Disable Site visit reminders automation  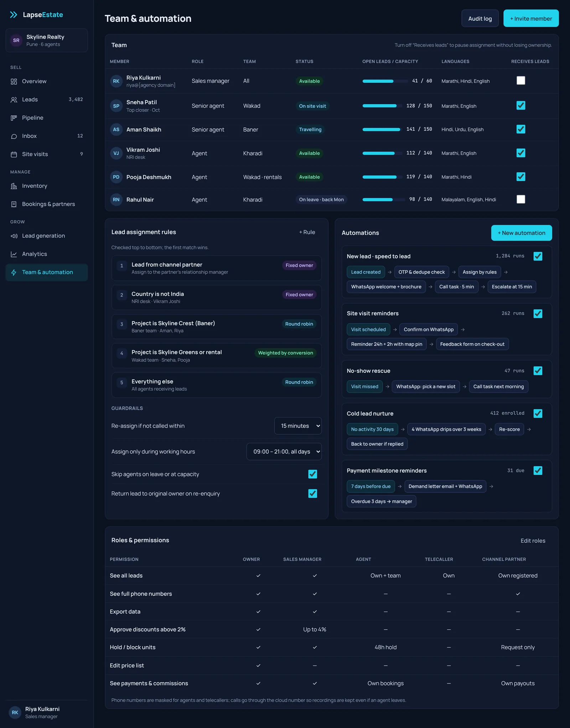(538, 313)
